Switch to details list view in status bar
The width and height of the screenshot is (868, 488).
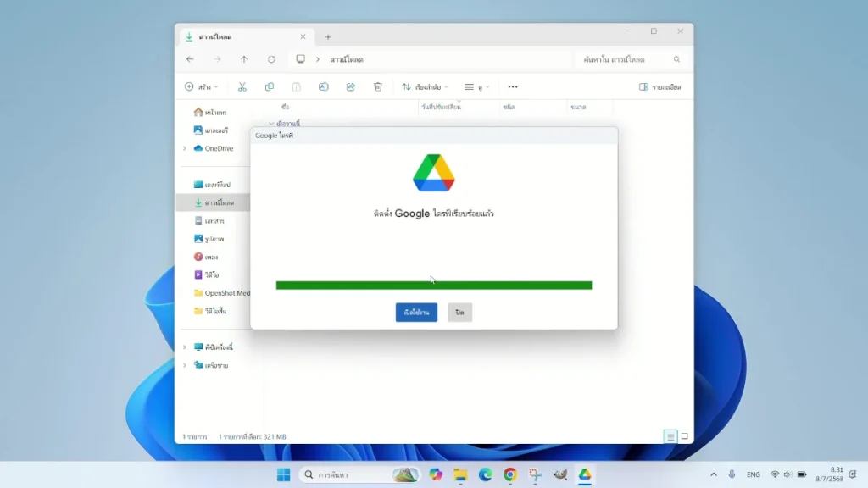tap(670, 436)
